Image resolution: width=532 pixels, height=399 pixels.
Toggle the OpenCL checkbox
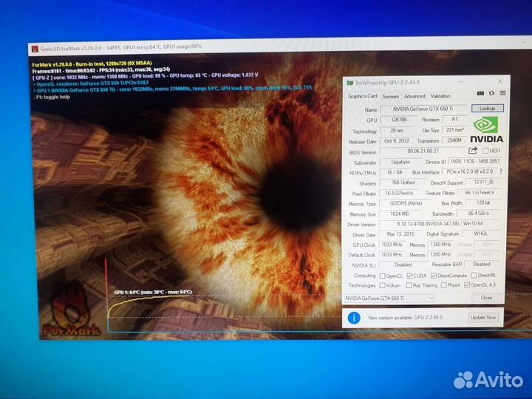(x=382, y=276)
